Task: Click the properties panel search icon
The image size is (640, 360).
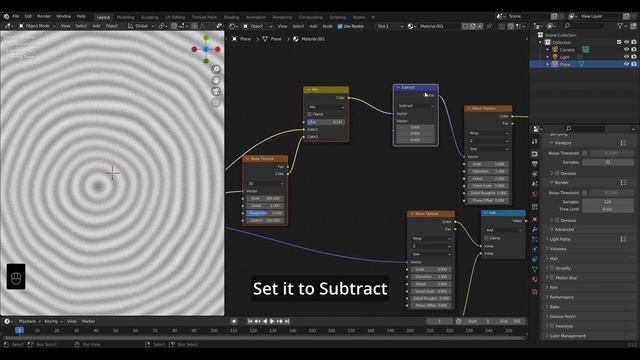Action: [x=568, y=129]
